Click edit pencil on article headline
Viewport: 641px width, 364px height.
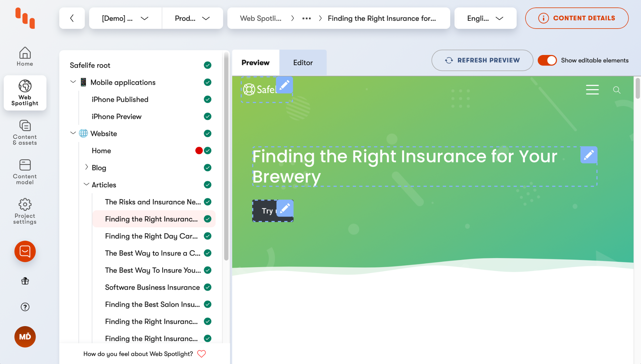point(589,155)
